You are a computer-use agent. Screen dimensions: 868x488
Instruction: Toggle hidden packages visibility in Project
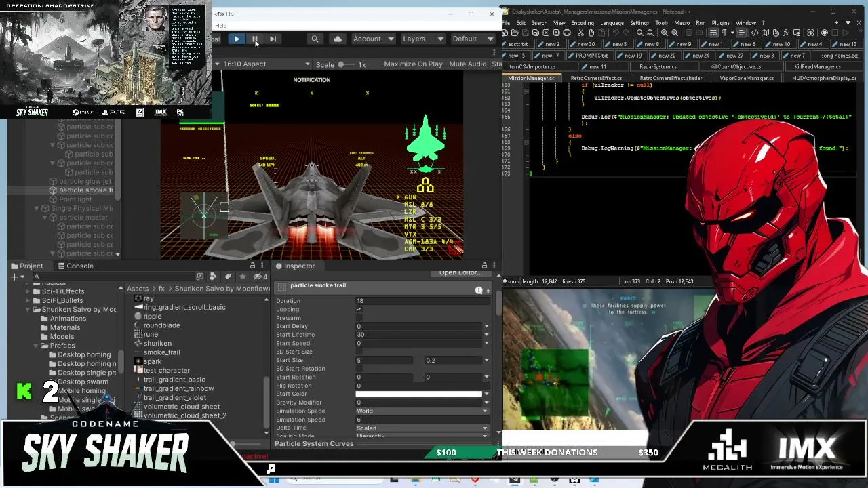258,277
